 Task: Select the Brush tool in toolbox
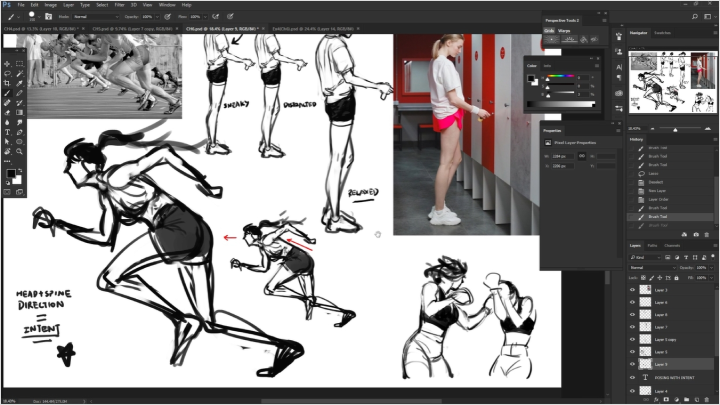pos(7,93)
